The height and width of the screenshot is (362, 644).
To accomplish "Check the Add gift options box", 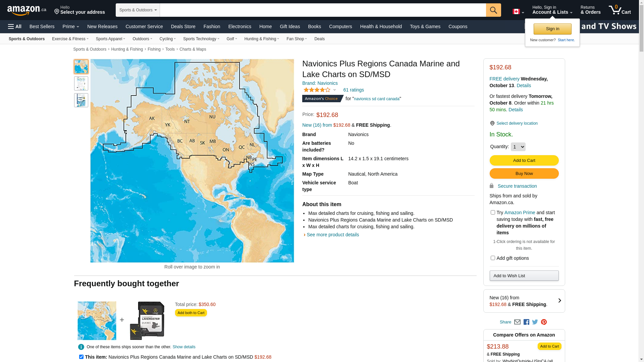I will click(x=493, y=258).
